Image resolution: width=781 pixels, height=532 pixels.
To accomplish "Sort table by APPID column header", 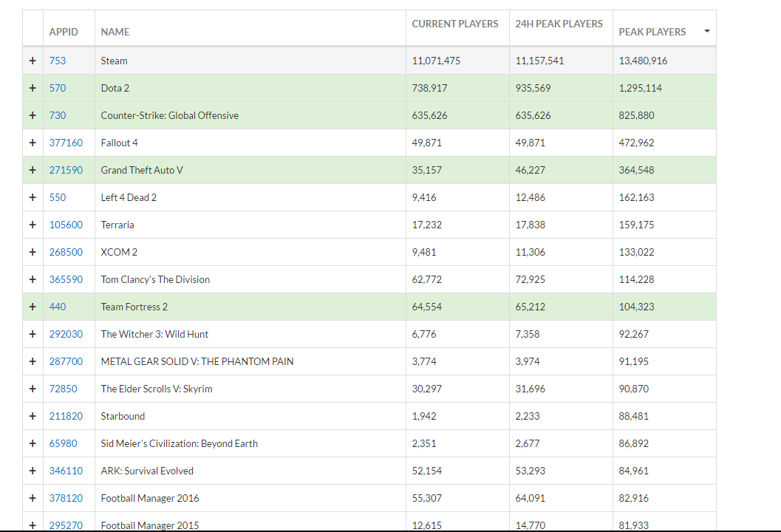I will pos(64,32).
